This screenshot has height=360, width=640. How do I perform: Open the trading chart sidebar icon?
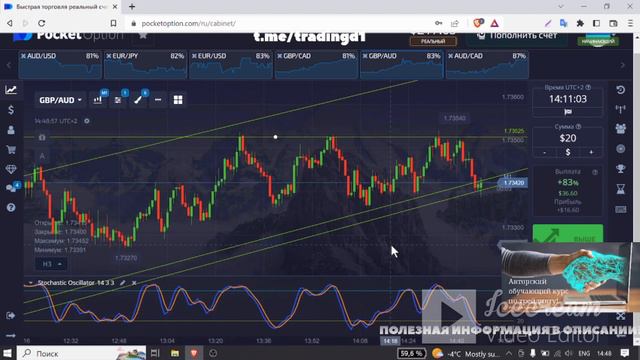pyautogui.click(x=11, y=90)
